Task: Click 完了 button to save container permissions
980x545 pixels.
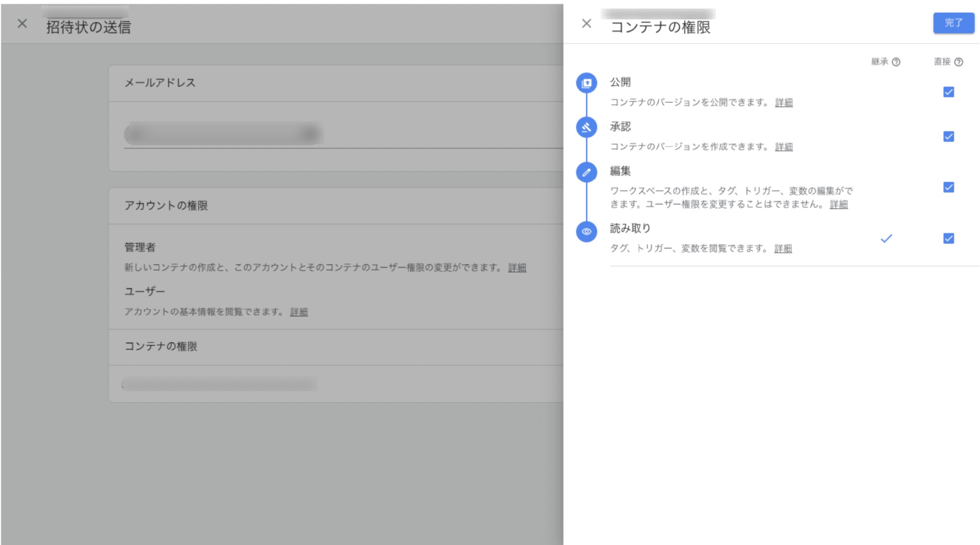Action: [953, 23]
